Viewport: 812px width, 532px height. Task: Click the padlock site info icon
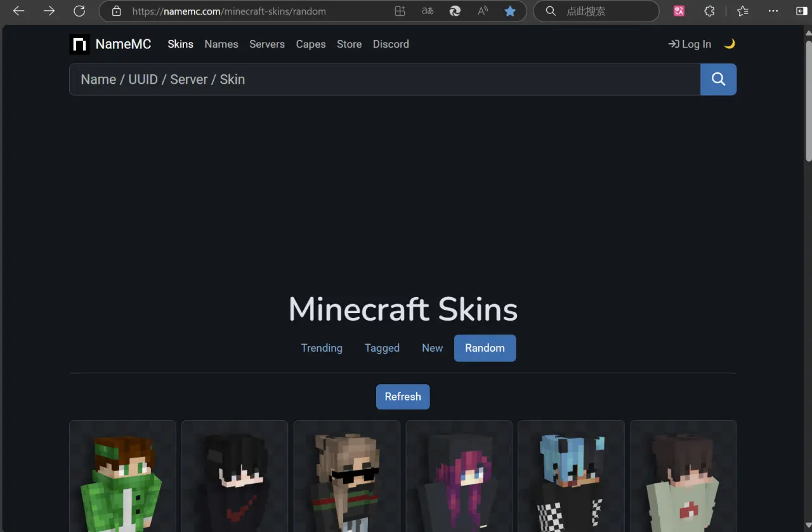pos(115,11)
